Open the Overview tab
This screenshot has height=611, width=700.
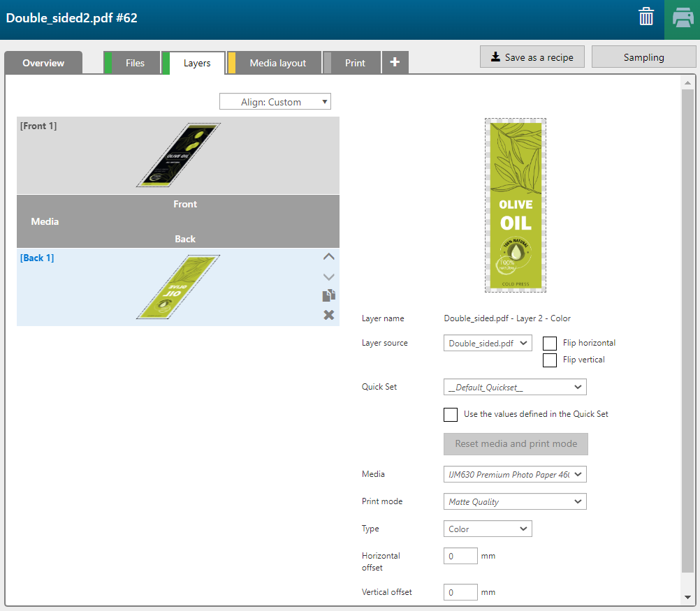(43, 63)
